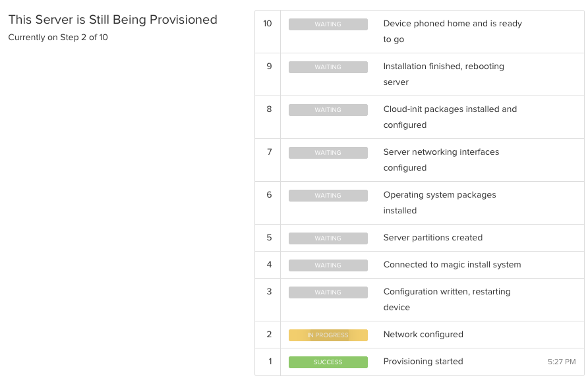Screen dimensions: 588x386
Task: Click 'Connected to magic install system' row
Action: coord(419,265)
